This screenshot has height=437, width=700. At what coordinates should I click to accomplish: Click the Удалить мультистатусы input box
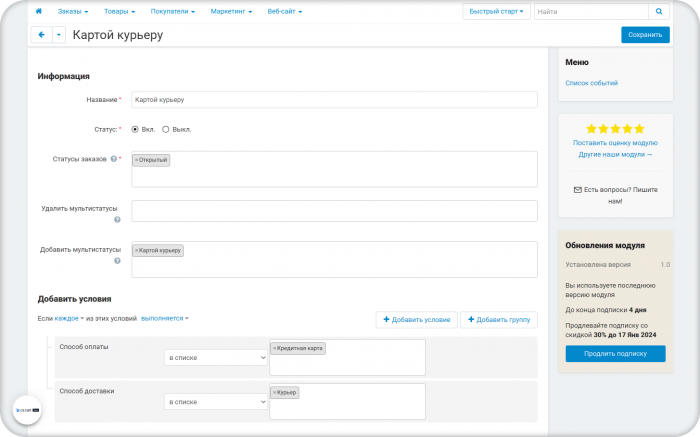pos(334,211)
